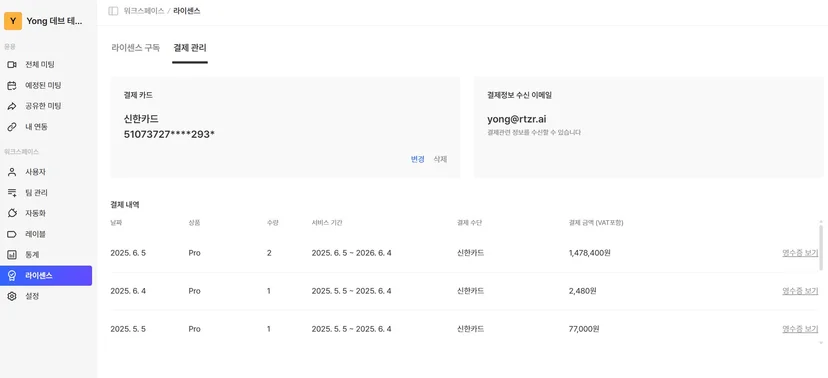Click 변경 to change payment card
Viewport: 828px width, 378px height.
(x=418, y=159)
